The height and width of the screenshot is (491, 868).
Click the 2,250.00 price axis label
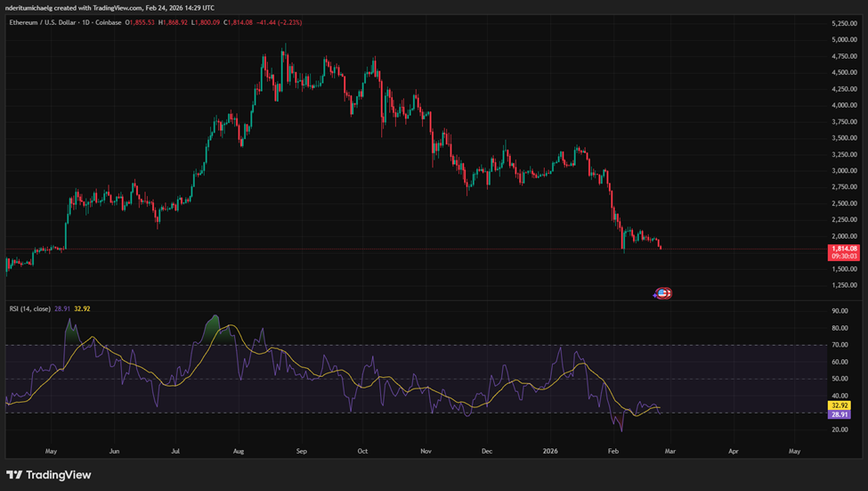pyautogui.click(x=844, y=219)
